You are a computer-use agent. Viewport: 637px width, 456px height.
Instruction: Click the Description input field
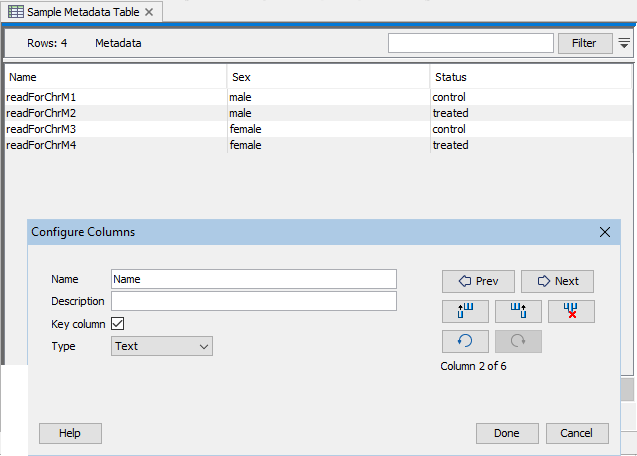click(253, 301)
